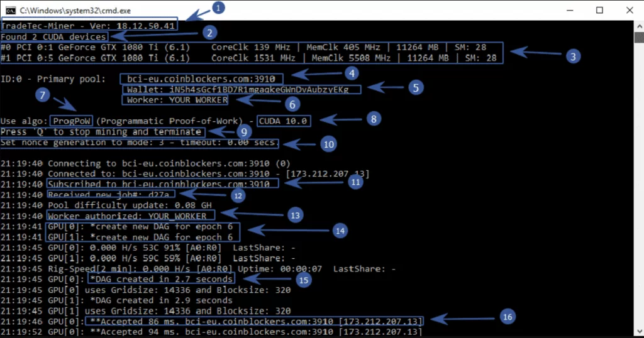
Task: Click '11264 MB' in the #0 device row
Action: point(418,47)
